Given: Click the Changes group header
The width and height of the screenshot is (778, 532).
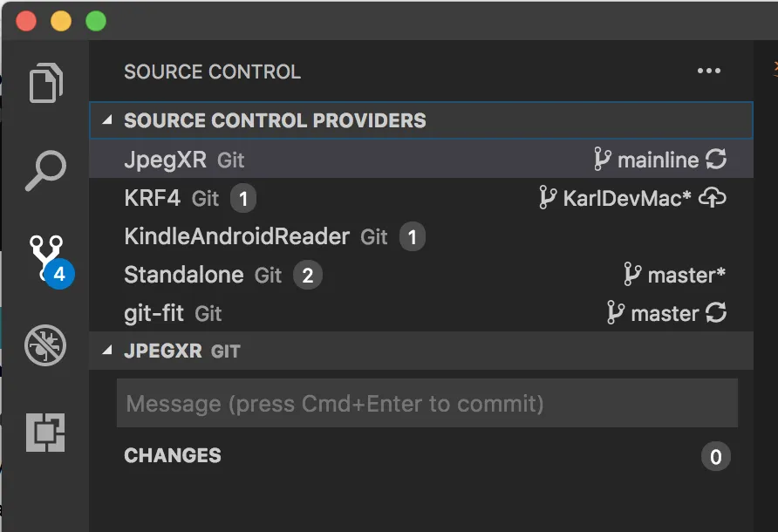Looking at the screenshot, I should (x=173, y=455).
